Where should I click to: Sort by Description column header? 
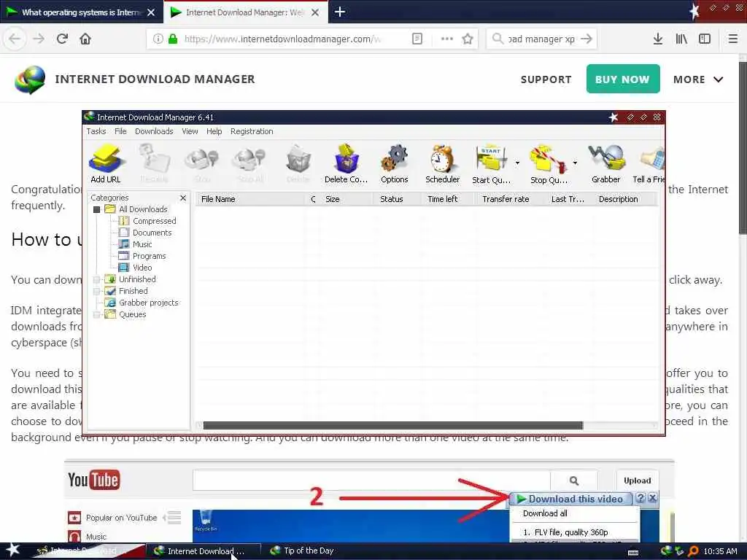click(625, 199)
